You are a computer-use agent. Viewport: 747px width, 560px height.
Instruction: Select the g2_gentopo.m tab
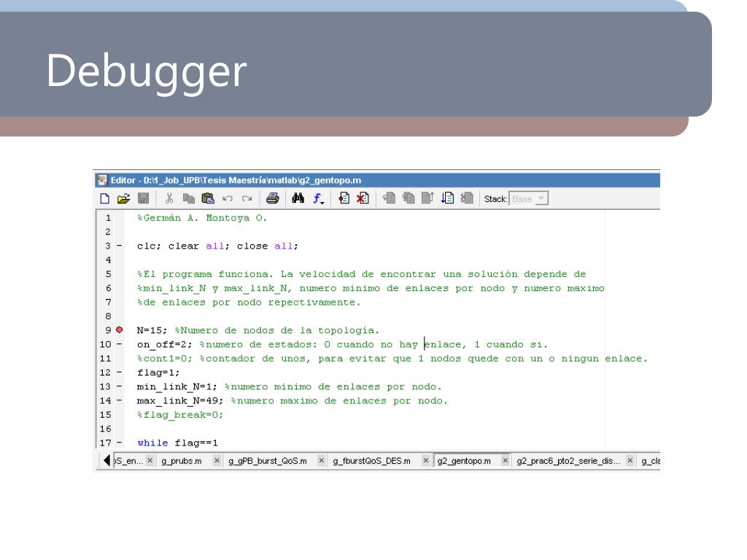(464, 461)
